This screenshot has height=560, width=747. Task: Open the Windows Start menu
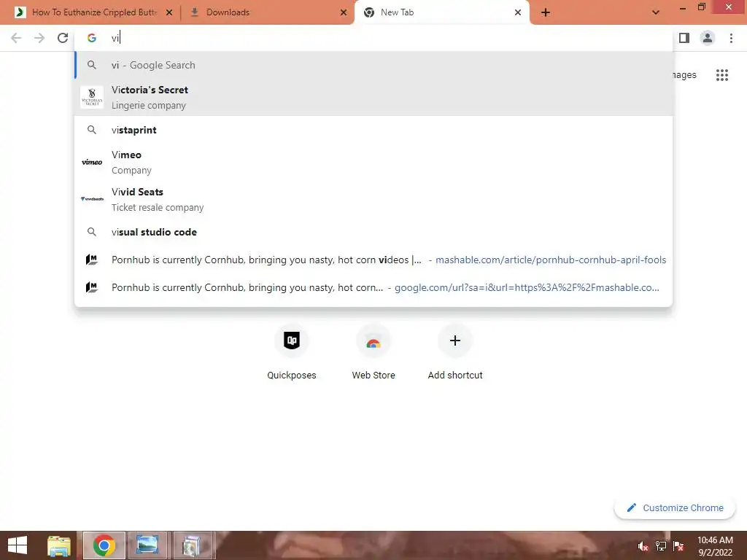(x=18, y=545)
